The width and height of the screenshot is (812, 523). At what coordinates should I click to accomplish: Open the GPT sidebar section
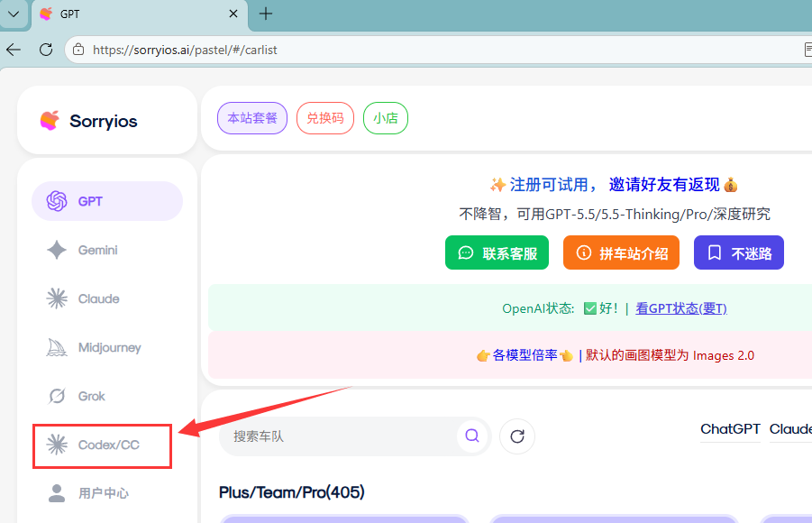click(x=107, y=201)
